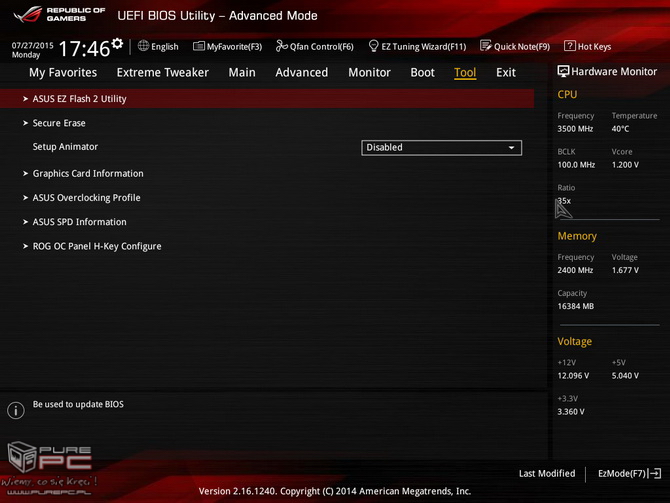This screenshot has height=503, width=670.
Task: Click the Setup Animator label
Action: (65, 147)
